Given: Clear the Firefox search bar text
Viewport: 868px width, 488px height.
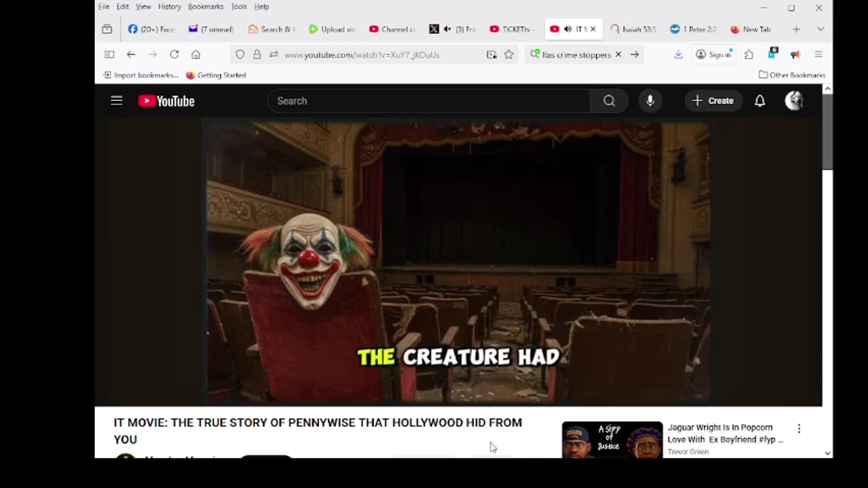Looking at the screenshot, I should tap(618, 54).
